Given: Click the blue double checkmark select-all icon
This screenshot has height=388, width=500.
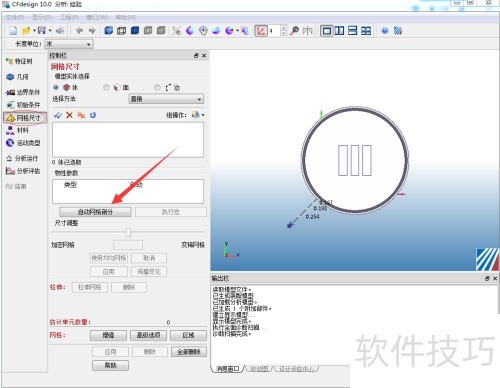Looking at the screenshot, I should tap(58, 115).
